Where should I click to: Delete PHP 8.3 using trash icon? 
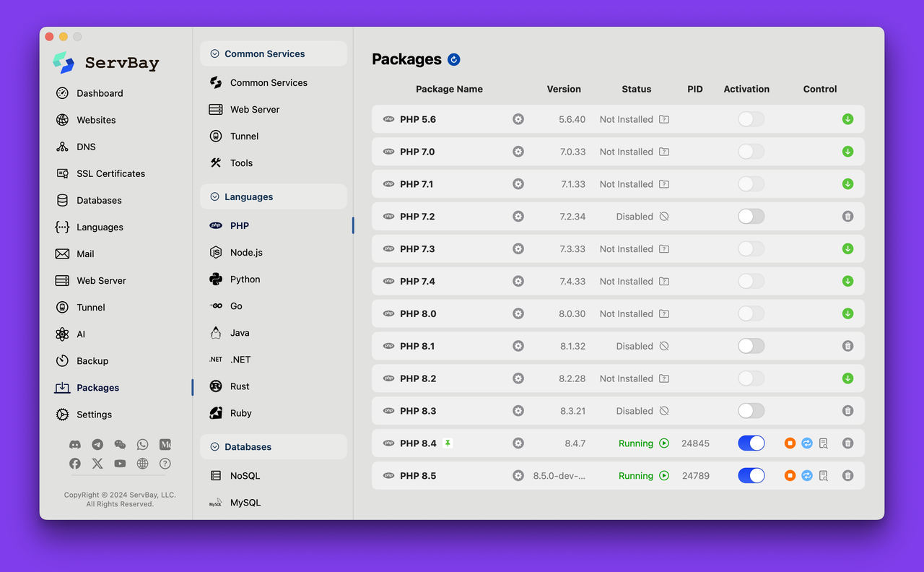coord(847,411)
